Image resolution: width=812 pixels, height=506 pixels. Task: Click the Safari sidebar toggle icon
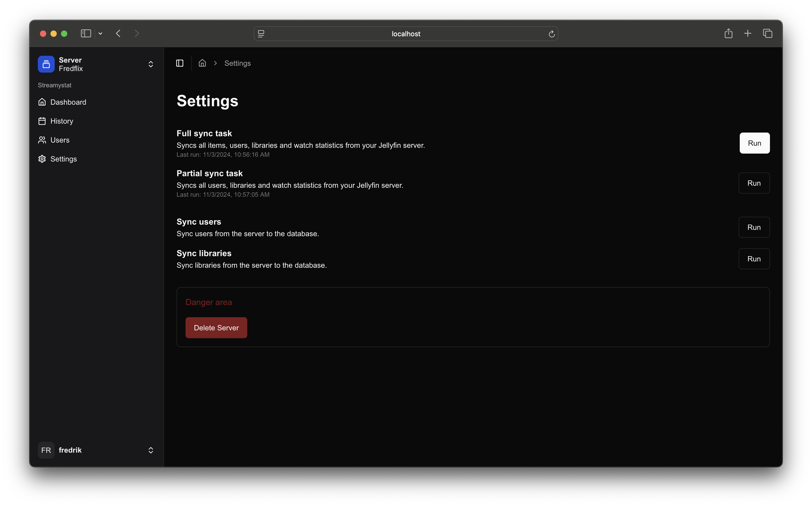tap(86, 33)
